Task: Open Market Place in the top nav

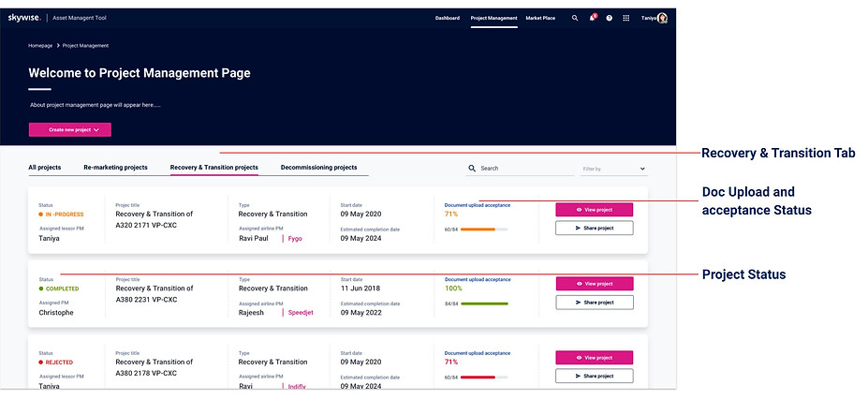Action: (x=540, y=19)
